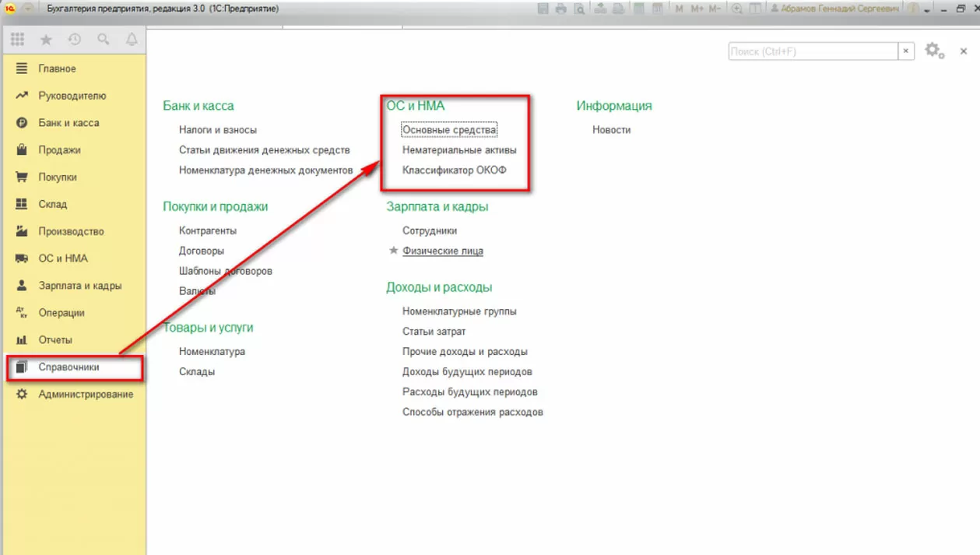Open Основные средства link
Viewport: 980px width, 555px height.
tap(449, 130)
